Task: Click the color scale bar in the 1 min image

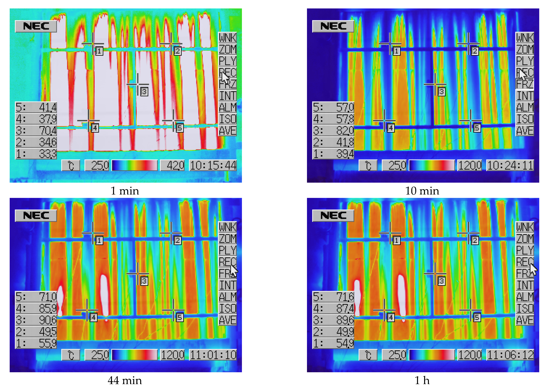Action: [134, 165]
